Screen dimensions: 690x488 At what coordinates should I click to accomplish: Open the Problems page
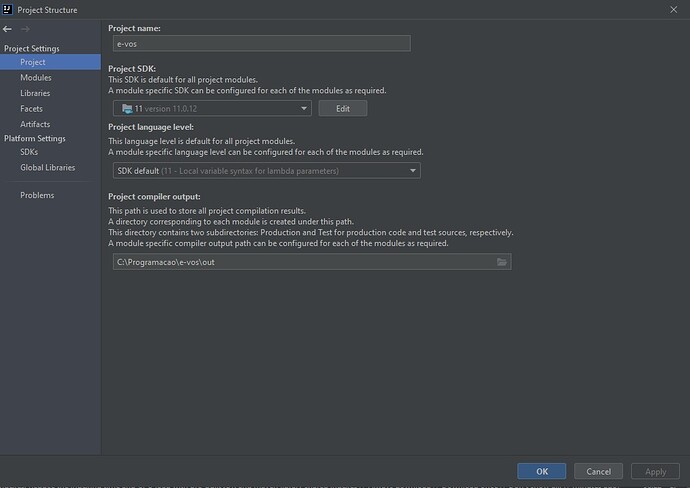pyautogui.click(x=37, y=195)
